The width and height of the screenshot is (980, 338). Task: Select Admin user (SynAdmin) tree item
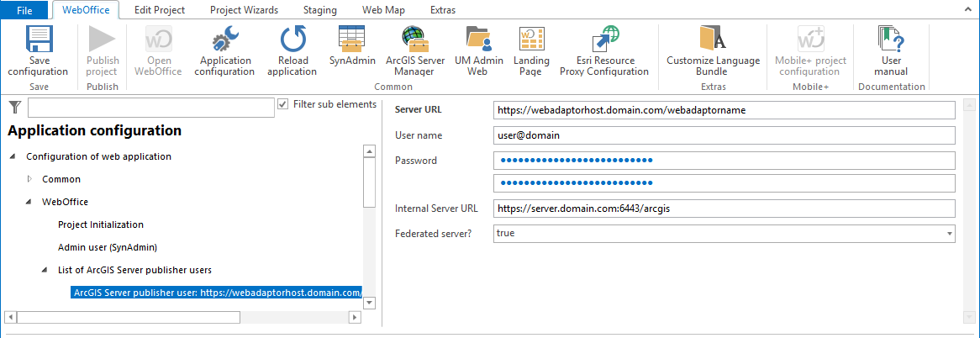pos(108,247)
